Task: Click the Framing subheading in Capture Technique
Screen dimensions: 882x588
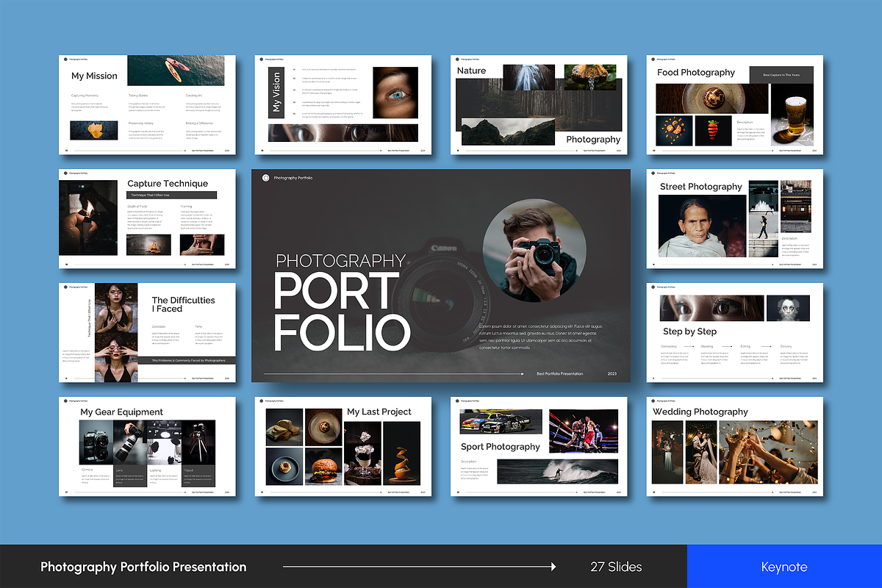Action: point(186,207)
